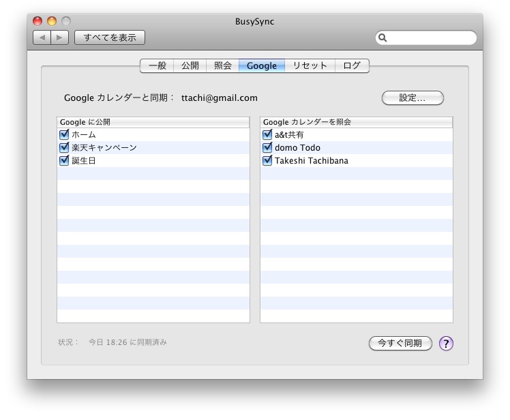
Task: Click the forward navigation arrow
Action: [59, 37]
